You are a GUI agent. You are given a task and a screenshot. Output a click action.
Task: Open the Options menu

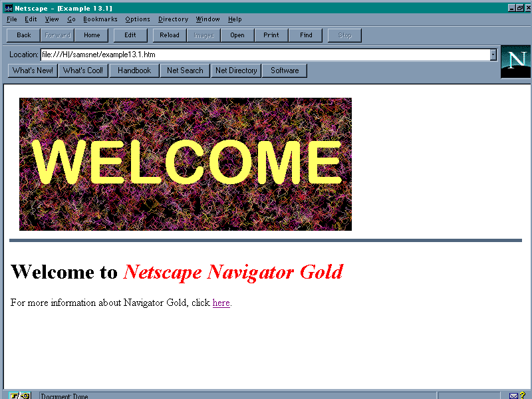pos(138,19)
